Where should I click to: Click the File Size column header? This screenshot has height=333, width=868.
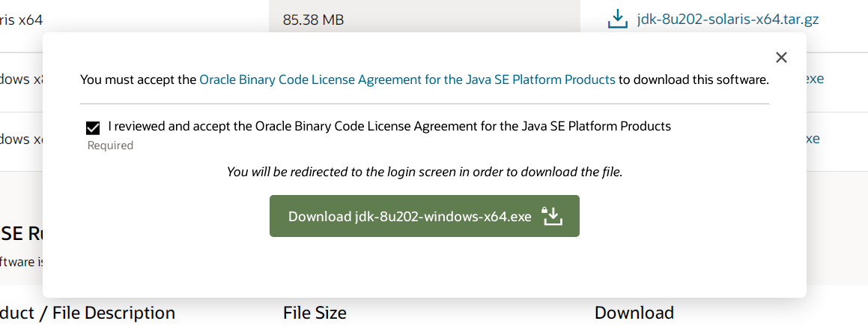click(x=315, y=313)
